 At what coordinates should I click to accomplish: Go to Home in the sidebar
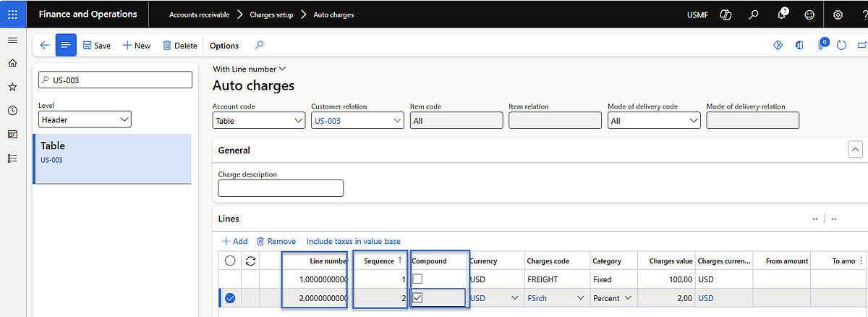(x=12, y=63)
